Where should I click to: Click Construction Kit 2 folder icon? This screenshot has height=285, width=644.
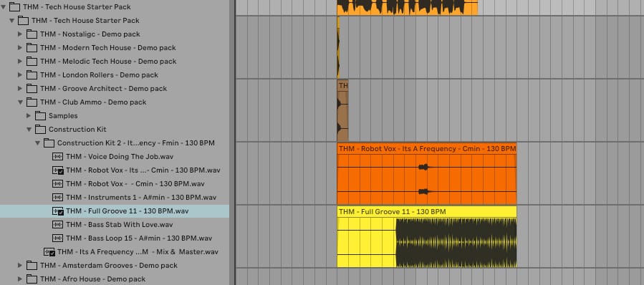(x=49, y=142)
